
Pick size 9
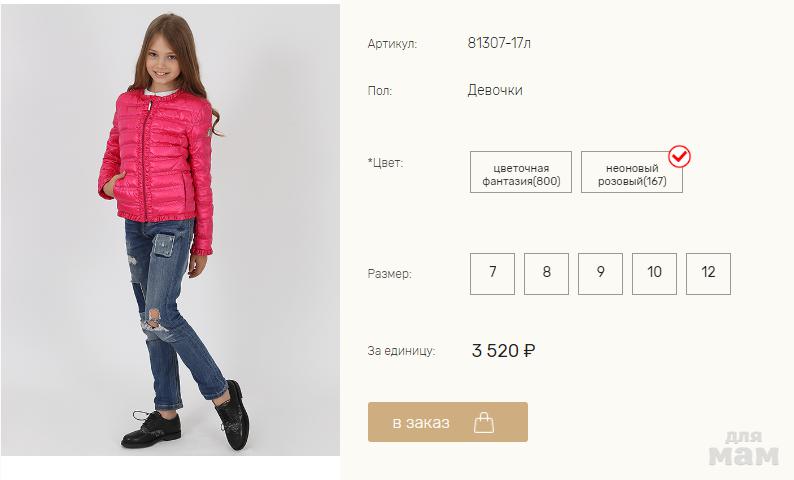click(x=600, y=273)
